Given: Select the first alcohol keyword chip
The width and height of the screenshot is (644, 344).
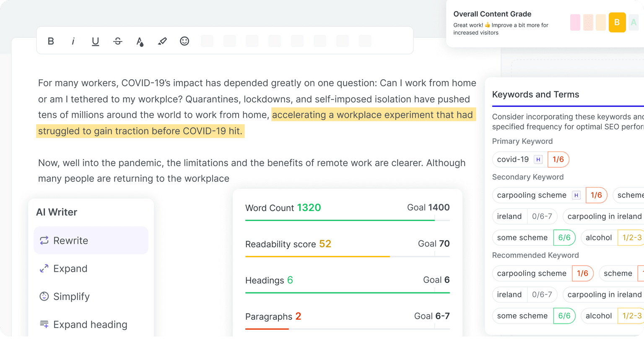Looking at the screenshot, I should coord(612,238).
